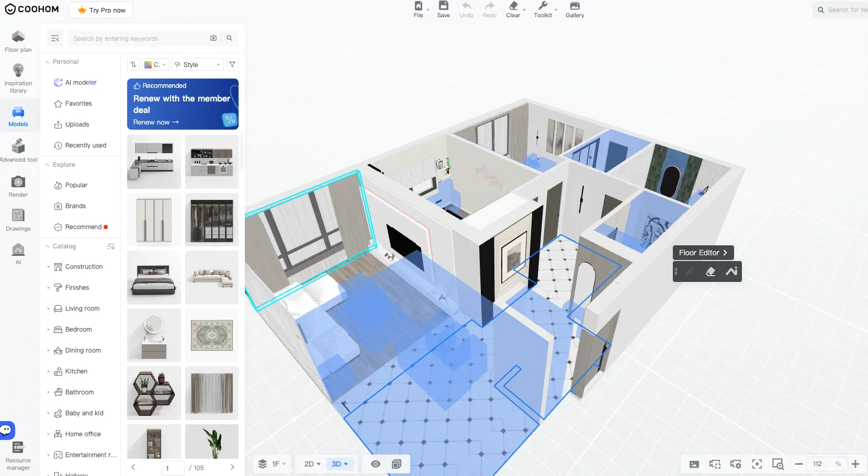The height and width of the screenshot is (476, 868).
Task: Click the page number input field
Action: tap(173, 468)
